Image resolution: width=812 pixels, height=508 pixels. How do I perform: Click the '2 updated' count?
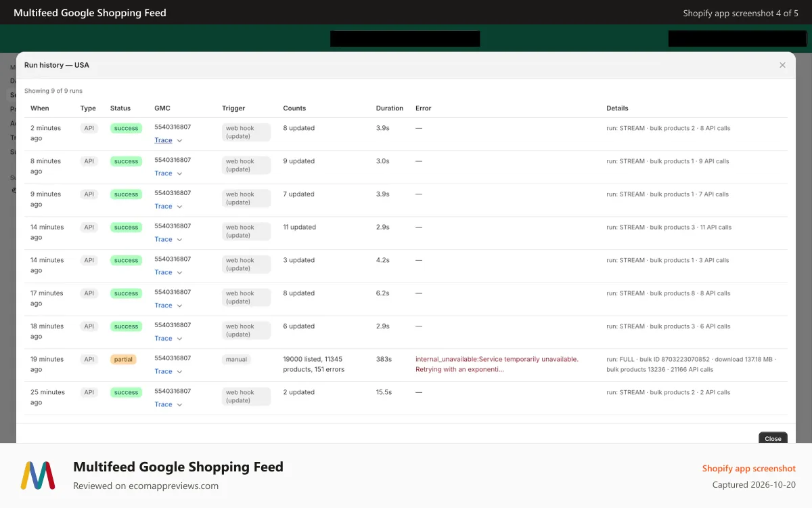[x=299, y=392]
